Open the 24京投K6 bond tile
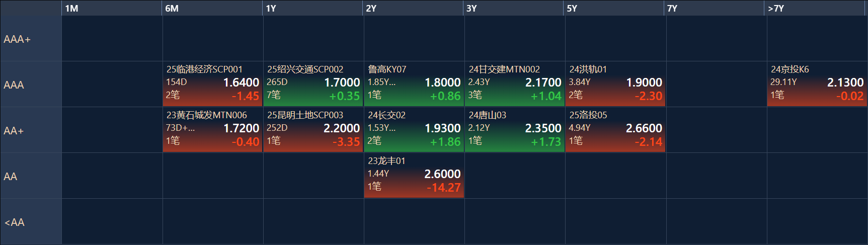 [x=817, y=84]
